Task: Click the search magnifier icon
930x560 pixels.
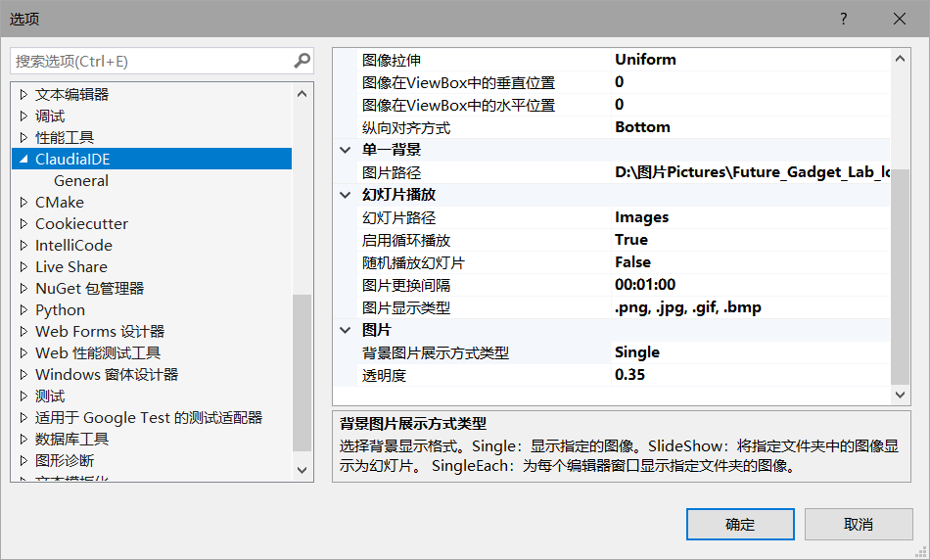Action: click(x=302, y=61)
